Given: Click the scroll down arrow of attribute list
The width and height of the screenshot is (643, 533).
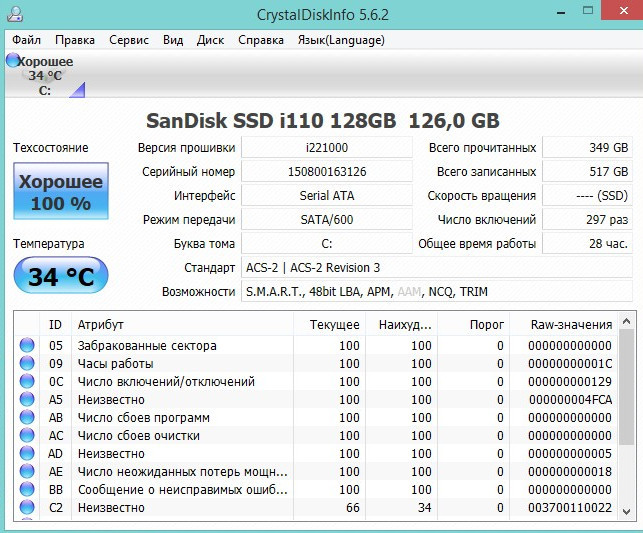Looking at the screenshot, I should [626, 511].
